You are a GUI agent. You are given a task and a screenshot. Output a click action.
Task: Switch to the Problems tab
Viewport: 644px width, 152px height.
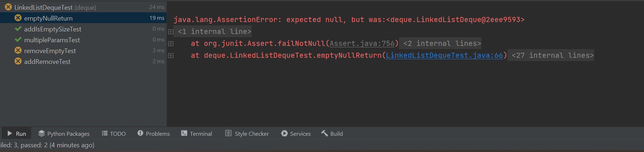coord(154,134)
